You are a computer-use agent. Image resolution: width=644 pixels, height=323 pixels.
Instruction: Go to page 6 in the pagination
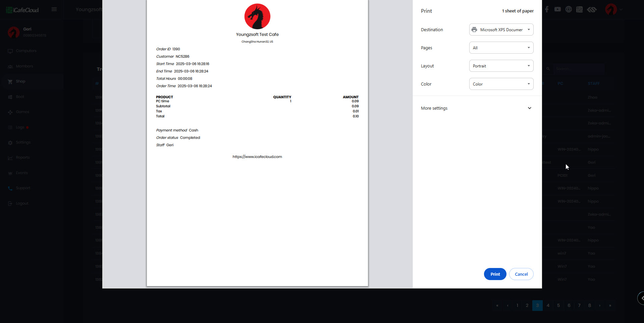click(569, 306)
